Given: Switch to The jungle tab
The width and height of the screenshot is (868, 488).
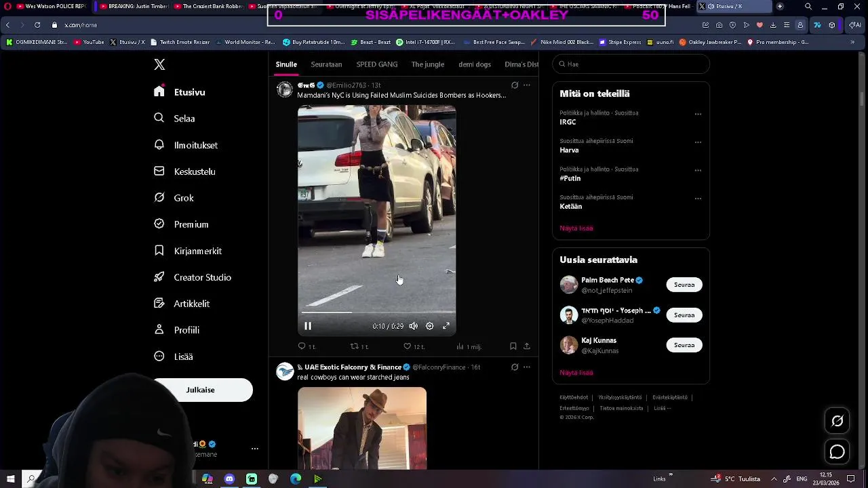Looking at the screenshot, I should point(428,64).
